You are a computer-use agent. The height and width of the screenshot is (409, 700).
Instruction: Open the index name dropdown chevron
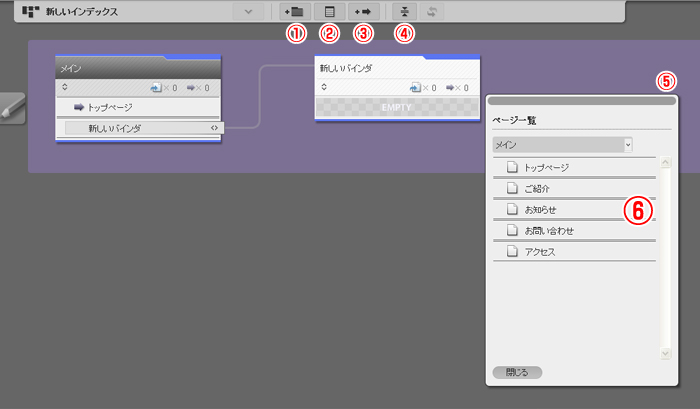pyautogui.click(x=248, y=12)
